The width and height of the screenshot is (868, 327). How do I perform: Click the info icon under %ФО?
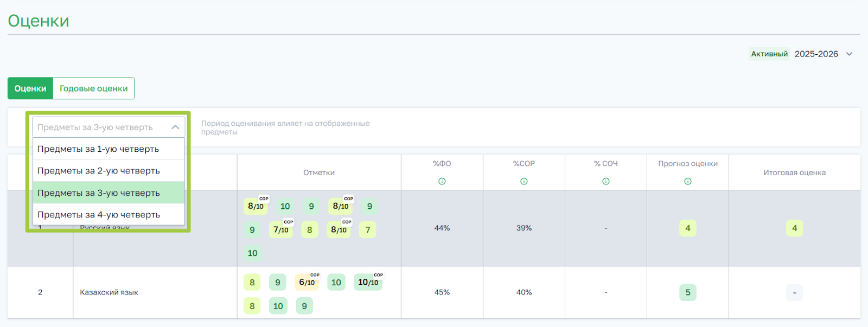442,181
